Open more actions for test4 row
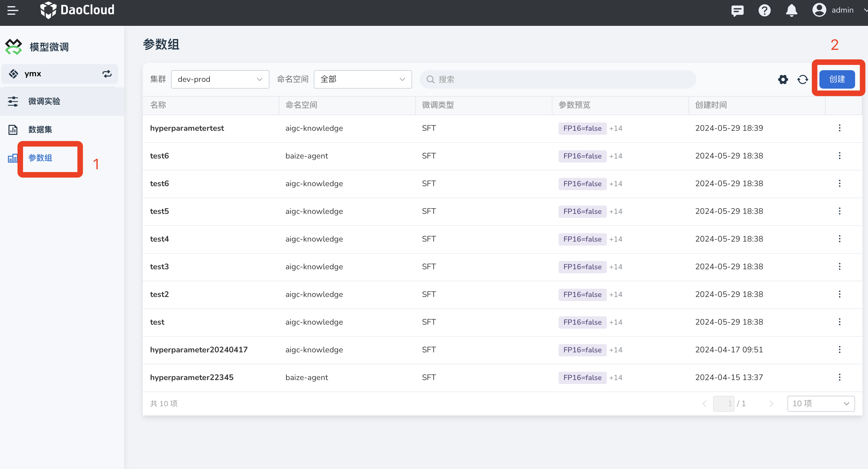 pyautogui.click(x=839, y=239)
